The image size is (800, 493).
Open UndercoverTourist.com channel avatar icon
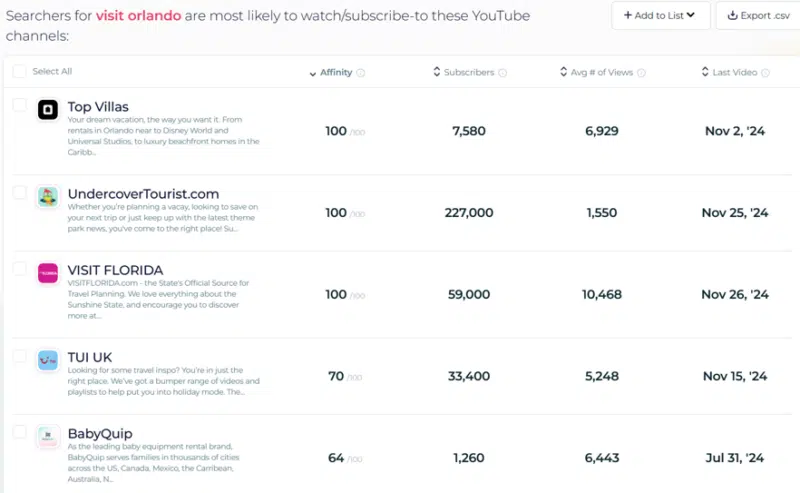tap(48, 197)
